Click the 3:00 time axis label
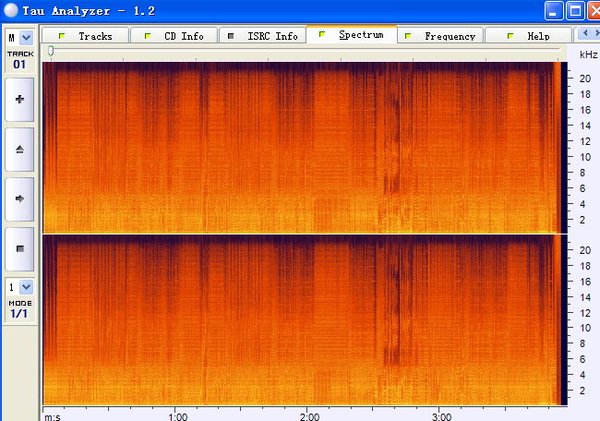 pos(442,416)
